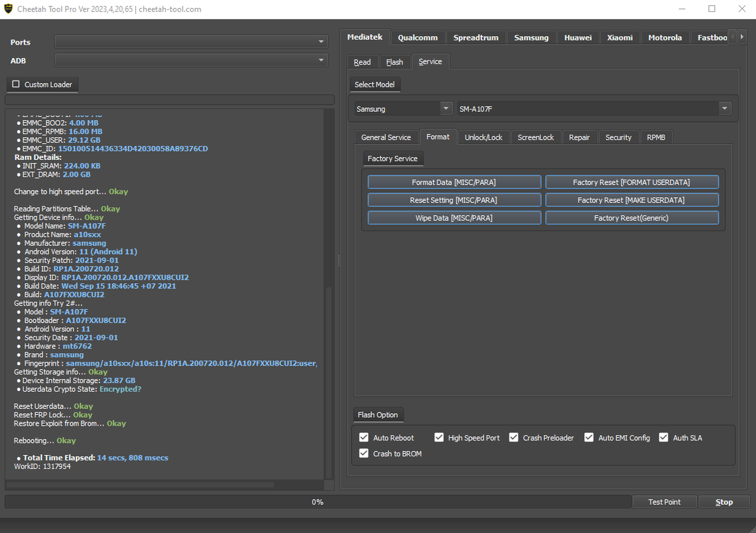Screen dimensions: 756x533
Task: Click Reset Setting [MISC/PARA] button
Action: click(x=454, y=200)
